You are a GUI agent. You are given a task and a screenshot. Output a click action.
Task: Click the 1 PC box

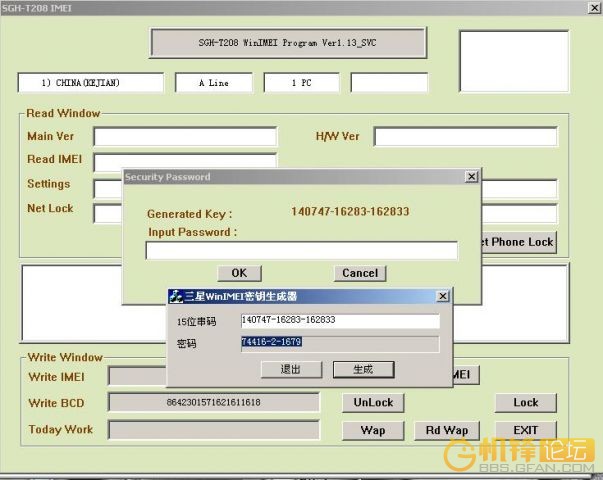(302, 83)
